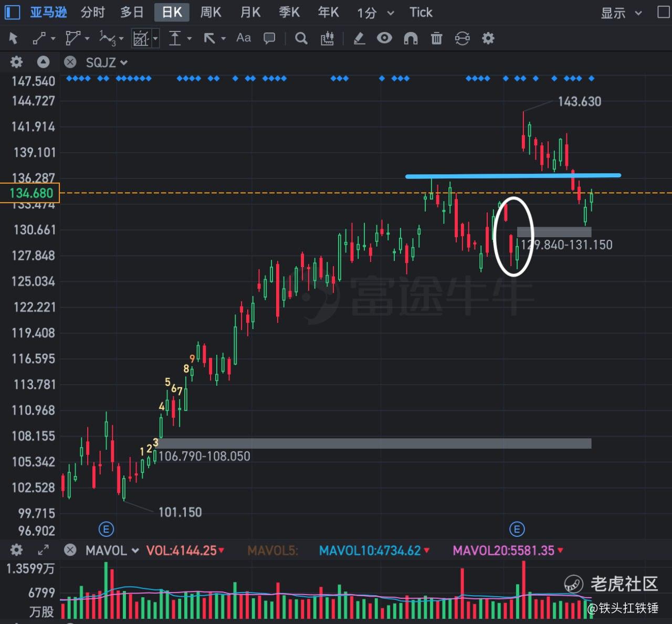Toggle the left sidebar panel icon
Screen dimensions: 672x624
pyautogui.click(x=12, y=12)
